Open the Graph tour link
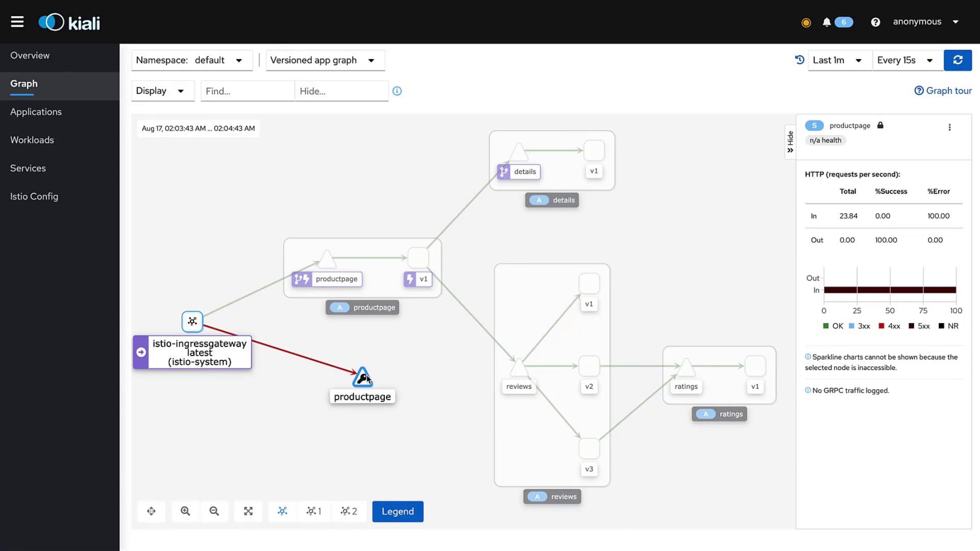 click(x=943, y=91)
